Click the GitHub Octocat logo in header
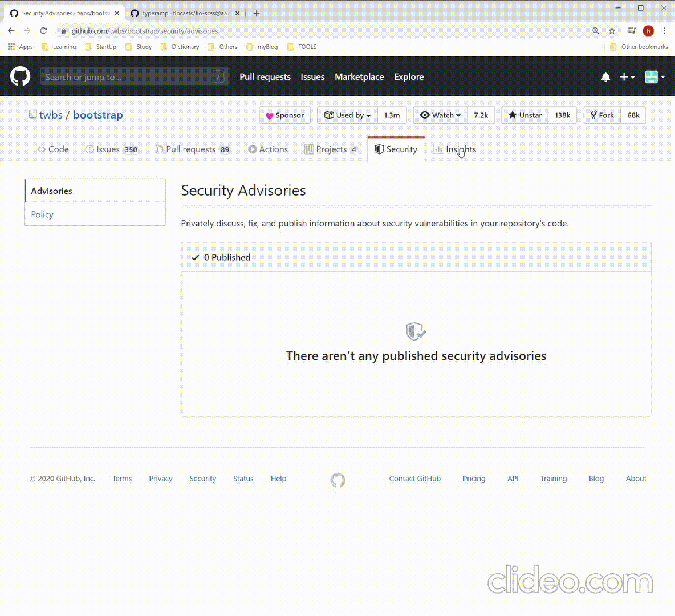This screenshot has height=616, width=675. [20, 76]
